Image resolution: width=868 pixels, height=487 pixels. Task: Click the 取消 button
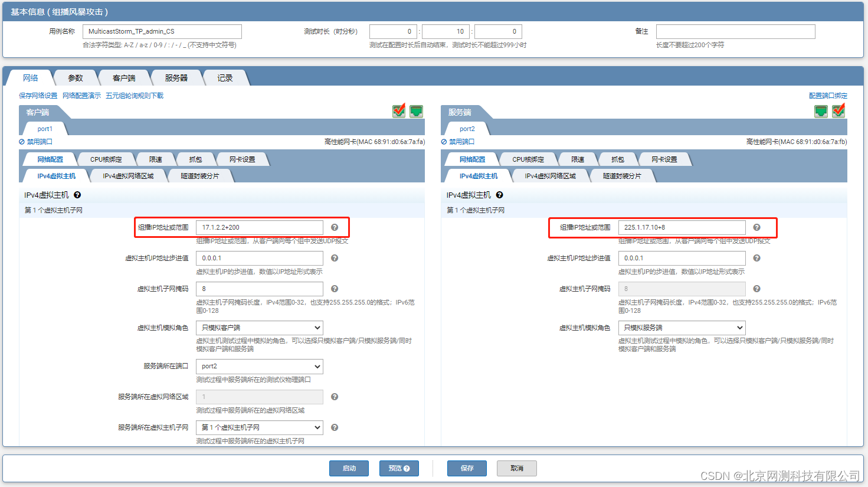coord(517,468)
